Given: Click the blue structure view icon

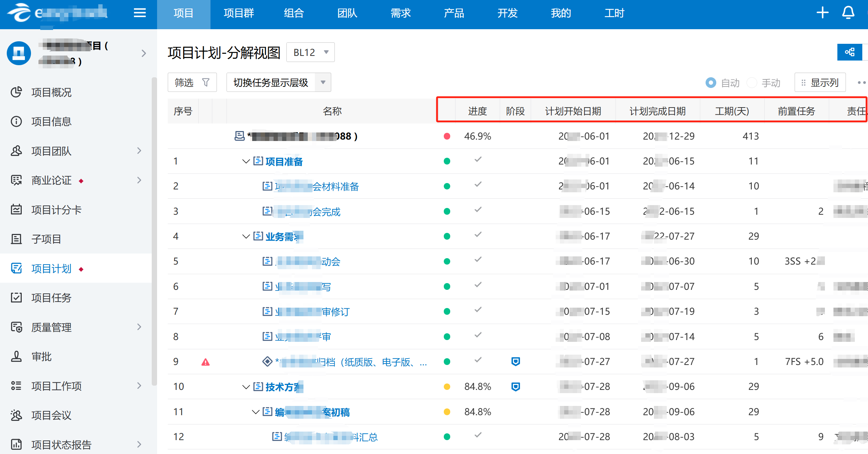Looking at the screenshot, I should 849,52.
